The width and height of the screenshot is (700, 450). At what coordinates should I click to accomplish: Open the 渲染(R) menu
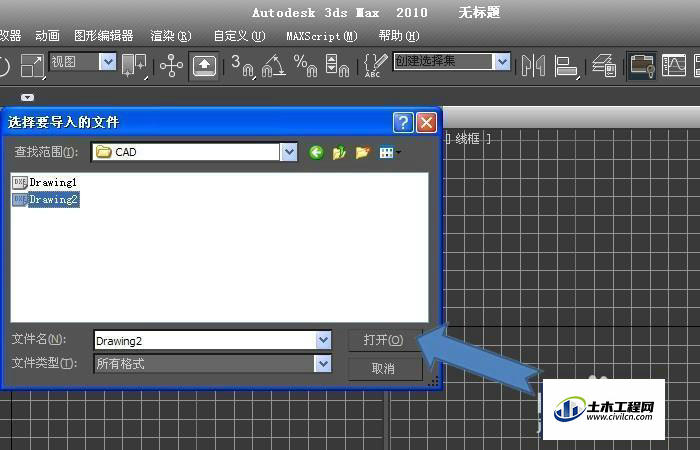pos(171,36)
